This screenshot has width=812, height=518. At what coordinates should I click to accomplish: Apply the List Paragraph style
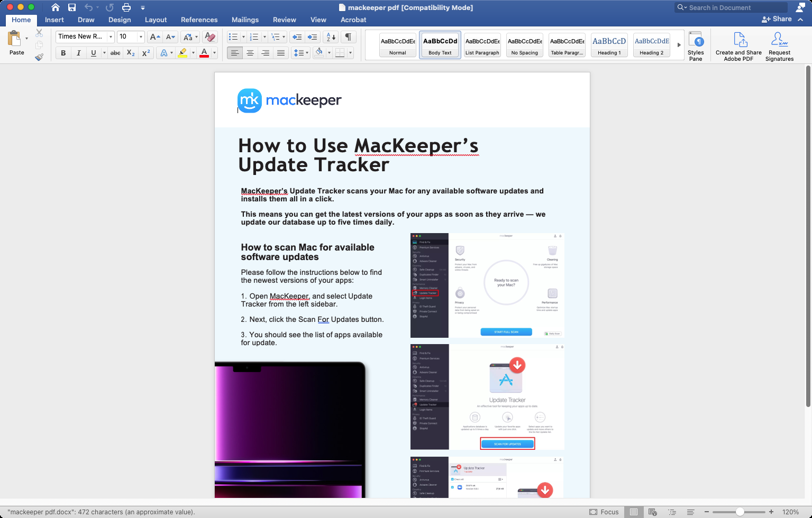click(482, 44)
